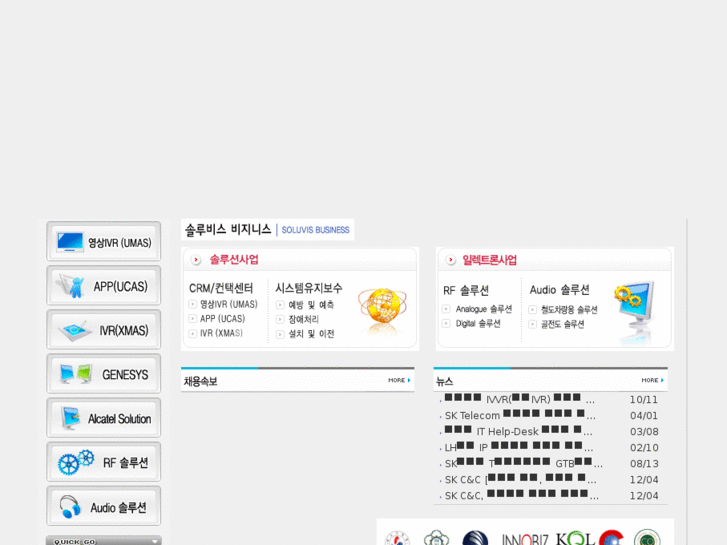Open the GENESYS sidebar button
The image size is (727, 545).
point(103,373)
